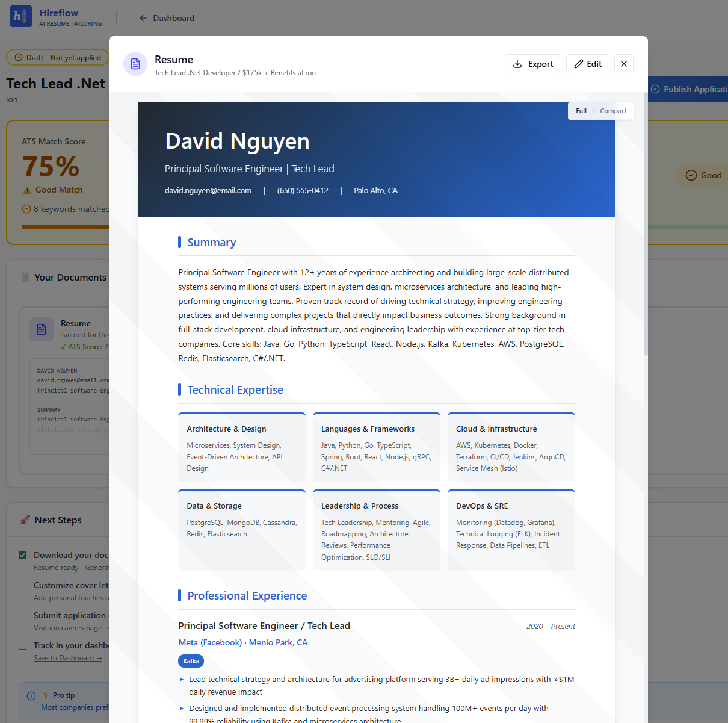Image resolution: width=728 pixels, height=723 pixels.
Task: Click the Professional Experience heading
Action: (247, 595)
